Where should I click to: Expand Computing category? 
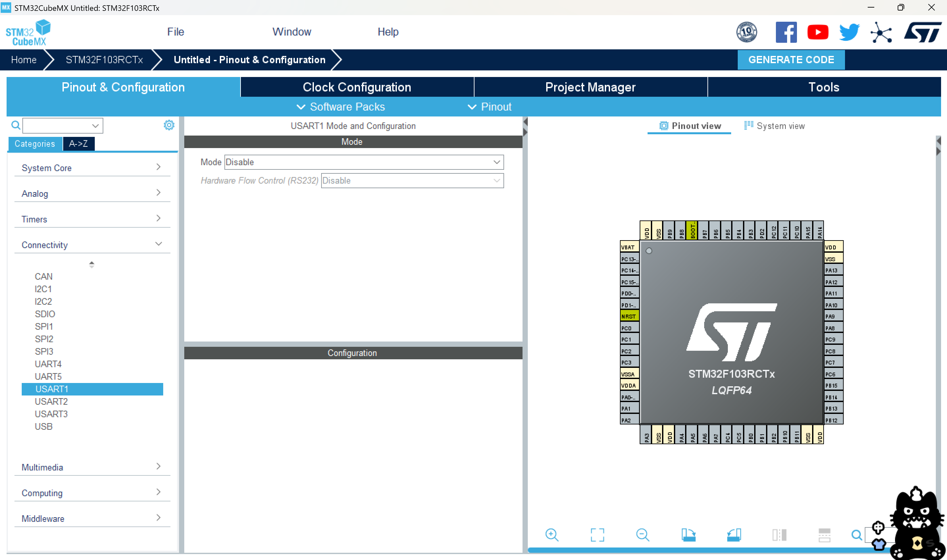92,493
